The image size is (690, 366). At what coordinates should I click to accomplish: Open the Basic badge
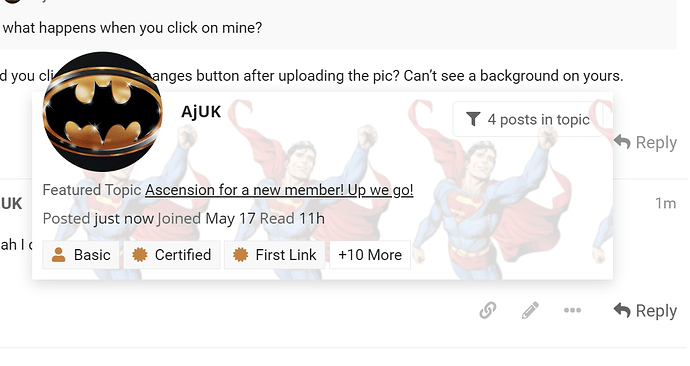point(81,255)
